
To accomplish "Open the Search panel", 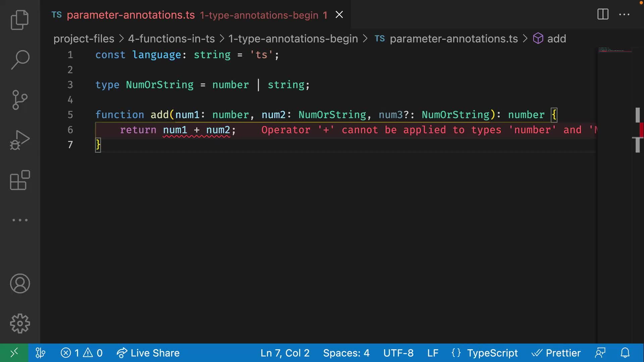I will 19,60.
